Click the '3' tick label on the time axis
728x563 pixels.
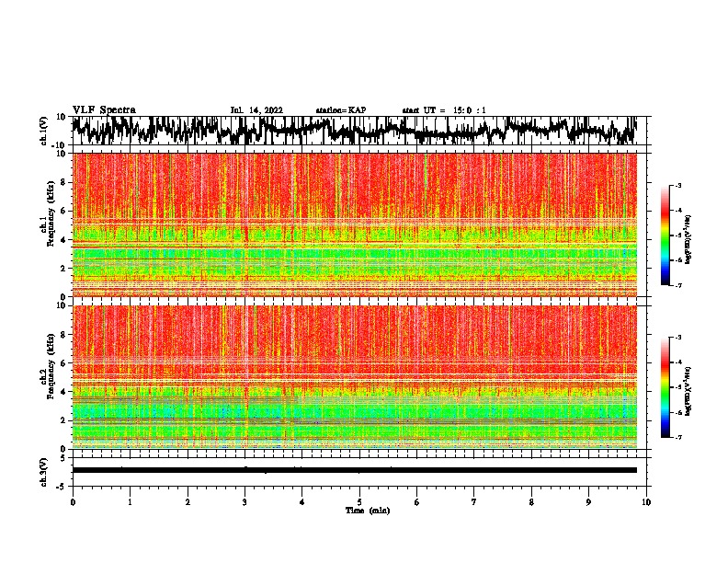pos(245,502)
